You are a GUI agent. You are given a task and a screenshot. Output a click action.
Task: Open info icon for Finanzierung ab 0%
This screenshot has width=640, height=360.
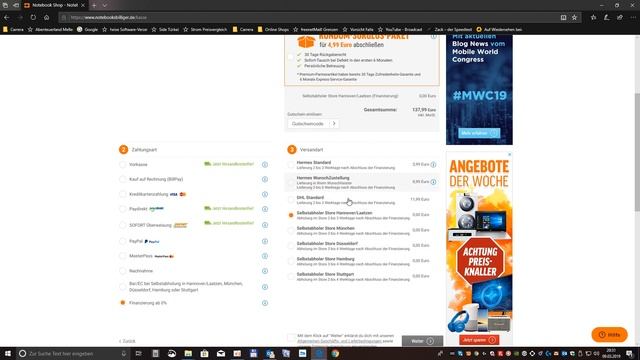coord(265,303)
